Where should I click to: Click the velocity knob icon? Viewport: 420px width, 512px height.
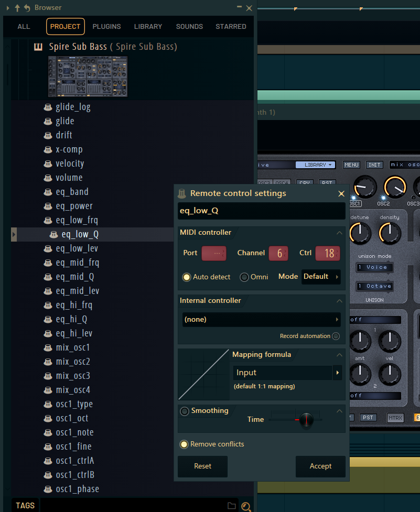click(x=48, y=164)
